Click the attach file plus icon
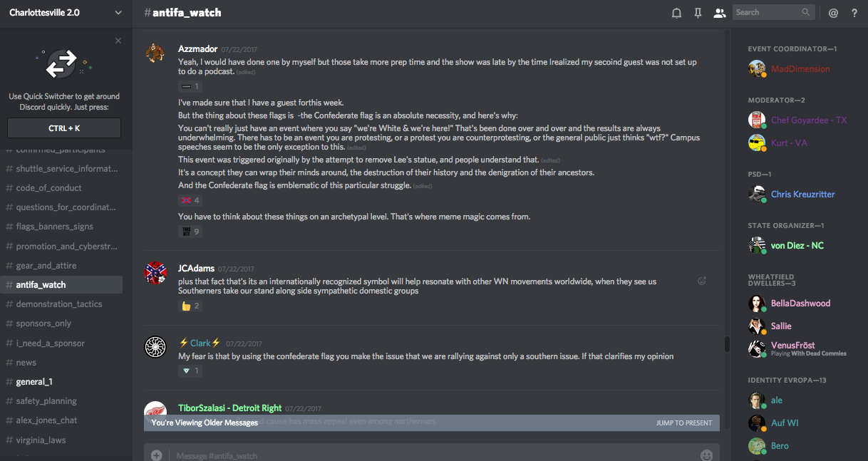Image resolution: width=868 pixels, height=461 pixels. [156, 455]
